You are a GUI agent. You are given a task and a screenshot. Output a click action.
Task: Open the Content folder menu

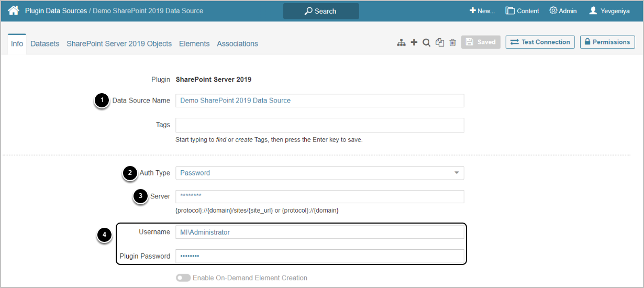pyautogui.click(x=522, y=11)
